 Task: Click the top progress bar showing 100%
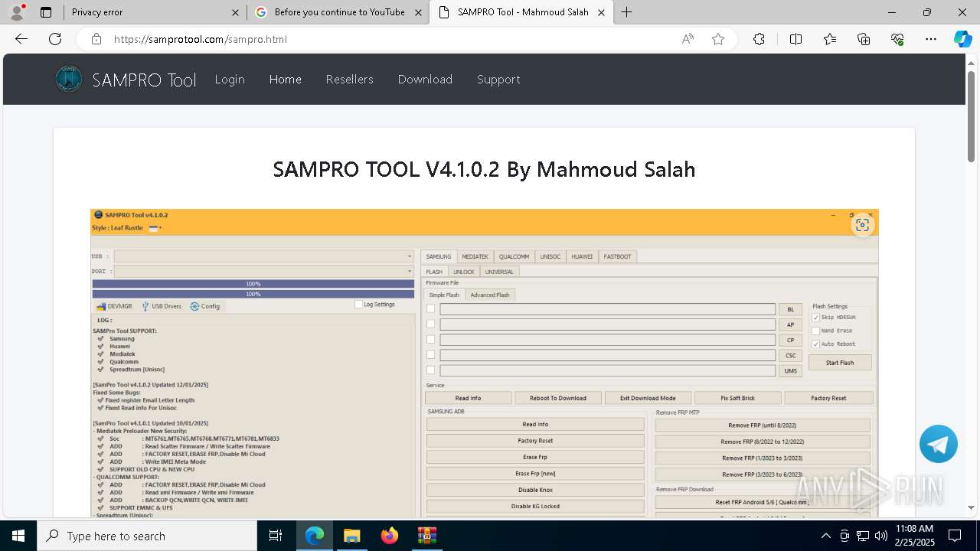point(253,284)
